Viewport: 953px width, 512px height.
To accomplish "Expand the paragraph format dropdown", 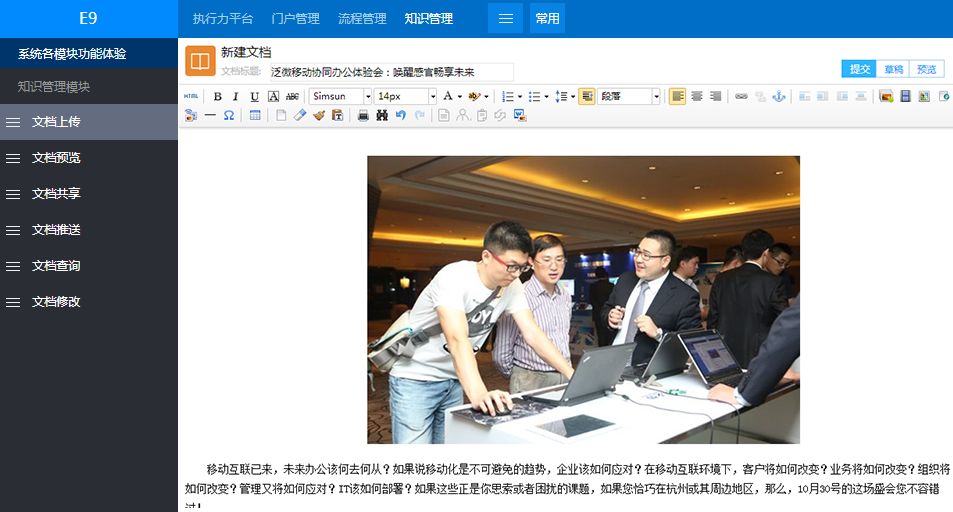I will [x=656, y=97].
